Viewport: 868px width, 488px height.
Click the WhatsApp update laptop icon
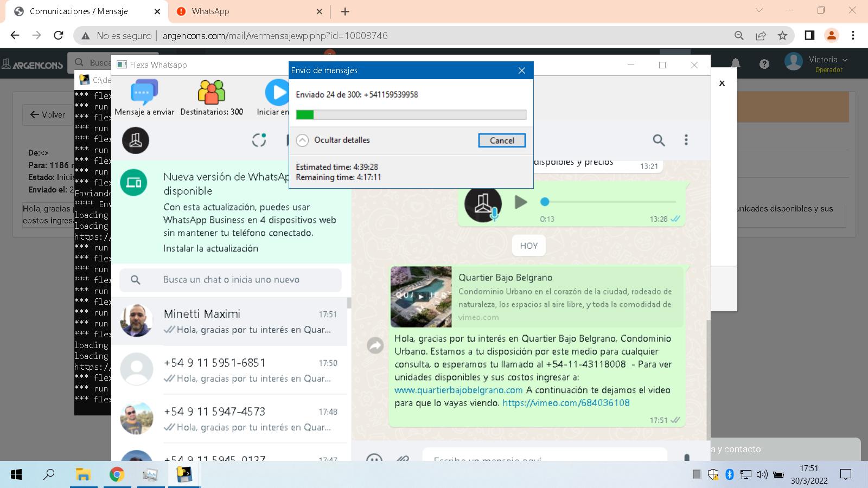(x=133, y=183)
